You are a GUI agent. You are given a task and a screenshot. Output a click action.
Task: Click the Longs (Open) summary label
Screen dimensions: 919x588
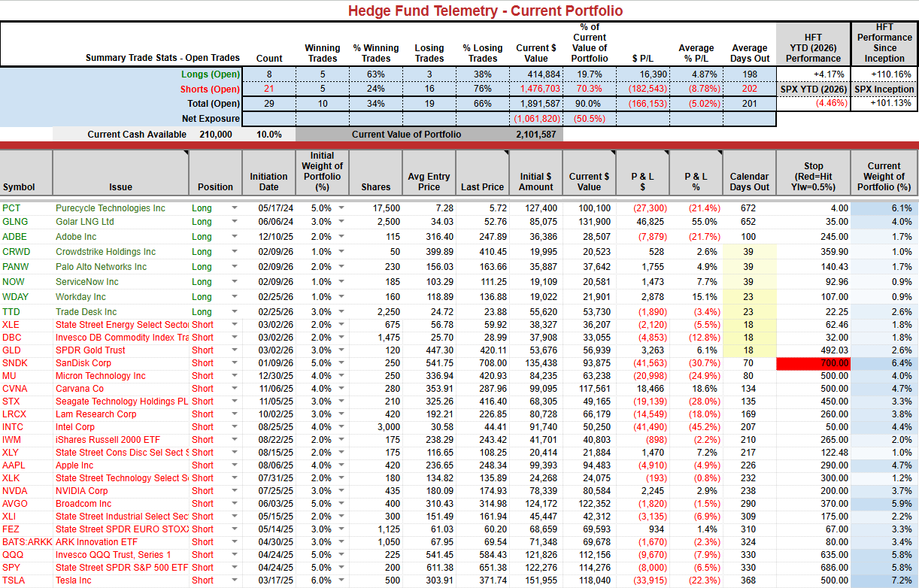pos(211,74)
